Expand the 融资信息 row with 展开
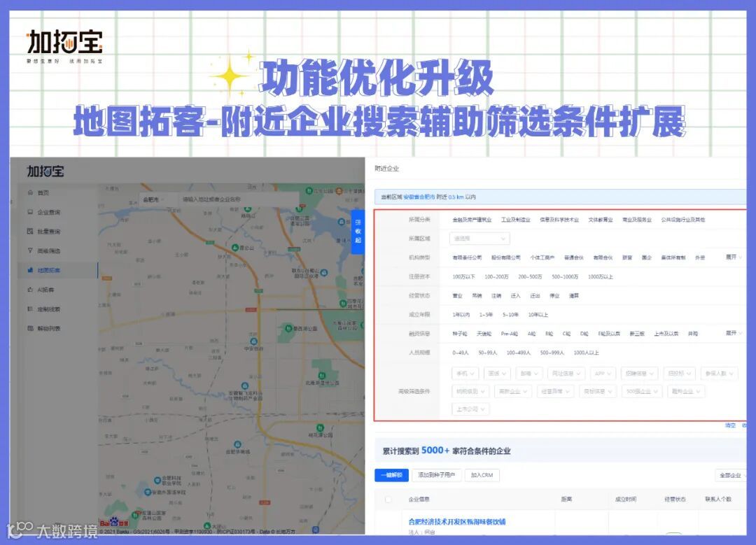 pos(734,333)
